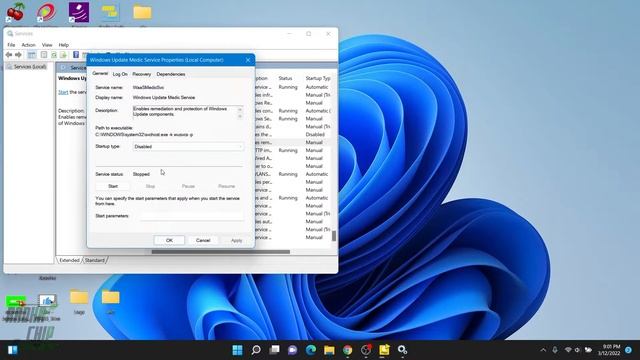
Task: Click the Start parameters input field
Action: (192, 216)
